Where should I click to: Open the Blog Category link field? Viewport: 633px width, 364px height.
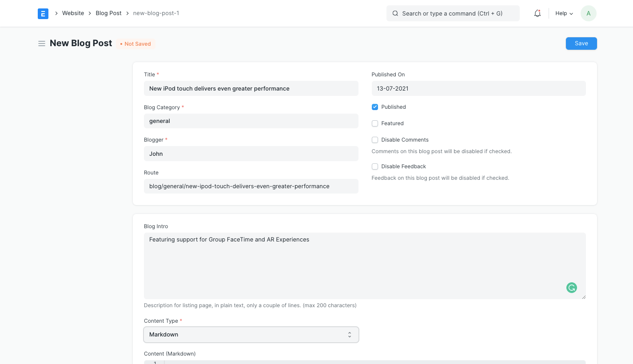pos(251,121)
